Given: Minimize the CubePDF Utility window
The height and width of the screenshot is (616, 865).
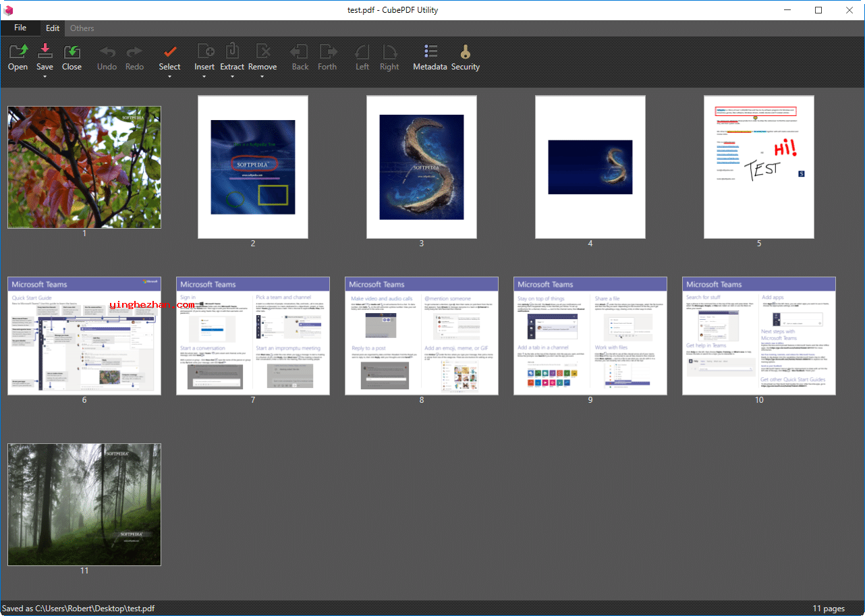Looking at the screenshot, I should pos(787,10).
